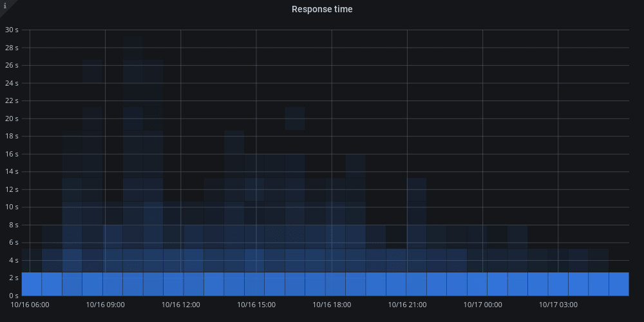
Task: Click the 22 s axis label
Action: pos(12,100)
